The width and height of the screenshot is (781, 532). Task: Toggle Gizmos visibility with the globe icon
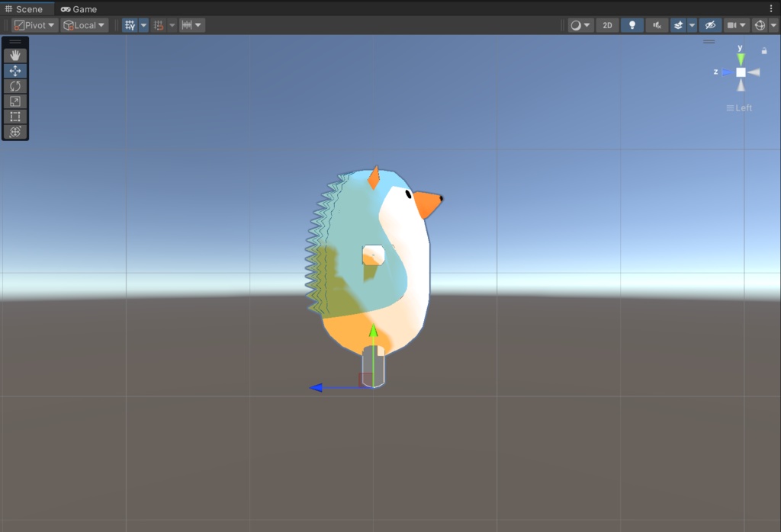pos(760,25)
